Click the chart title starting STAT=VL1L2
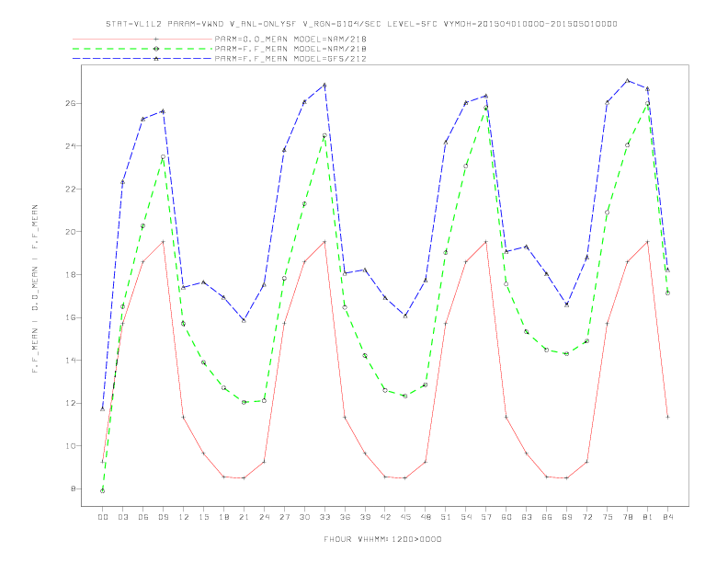Image resolution: width=728 pixels, height=563 pixels. click(x=361, y=24)
